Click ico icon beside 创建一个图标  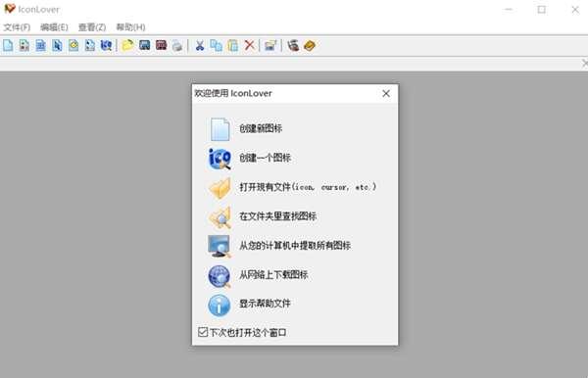[x=220, y=159]
